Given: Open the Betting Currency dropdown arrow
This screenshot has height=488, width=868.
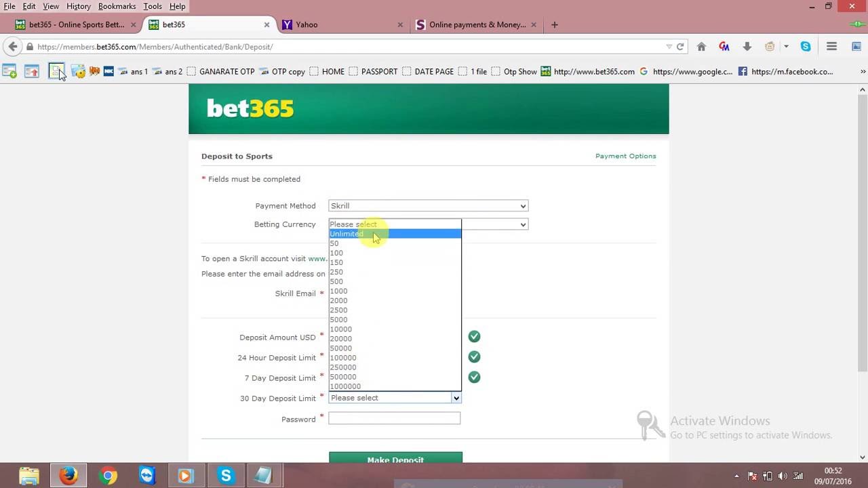Looking at the screenshot, I should tap(523, 224).
